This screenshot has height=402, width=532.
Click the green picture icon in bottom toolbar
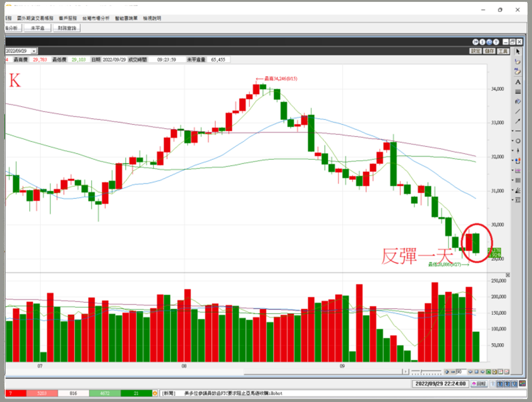(488, 371)
